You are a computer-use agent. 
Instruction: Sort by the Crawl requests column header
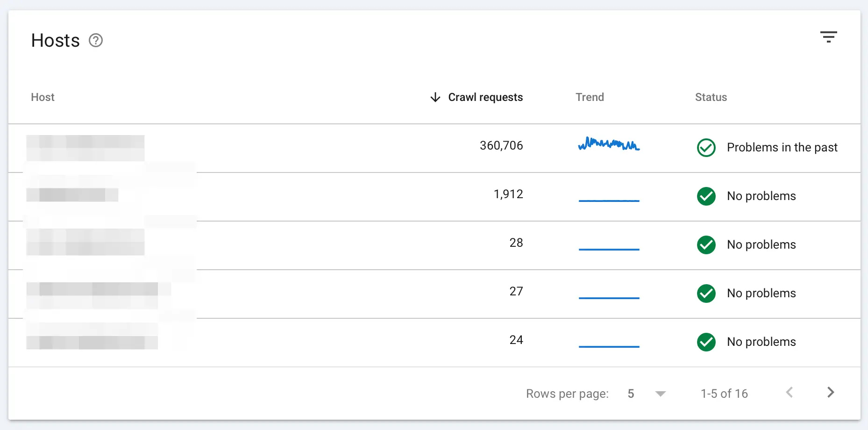point(485,97)
